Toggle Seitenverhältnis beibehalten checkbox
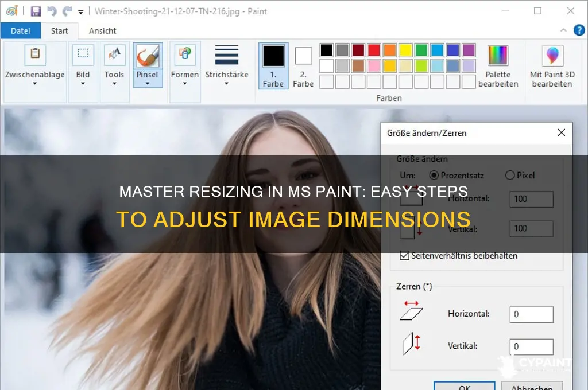 [404, 256]
